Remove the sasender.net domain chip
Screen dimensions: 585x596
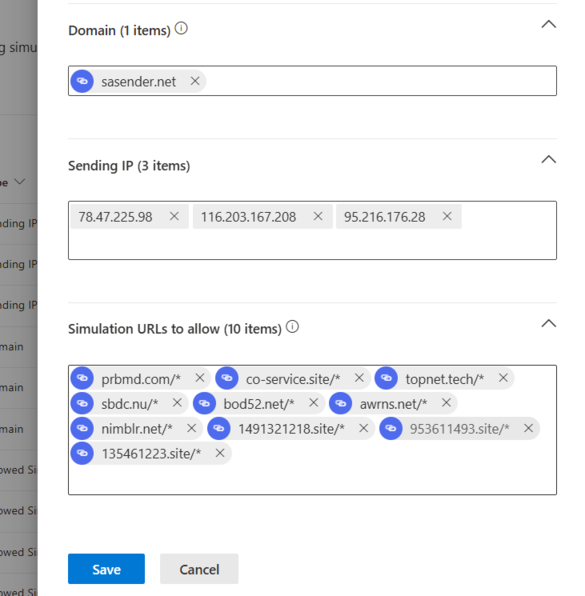point(195,81)
